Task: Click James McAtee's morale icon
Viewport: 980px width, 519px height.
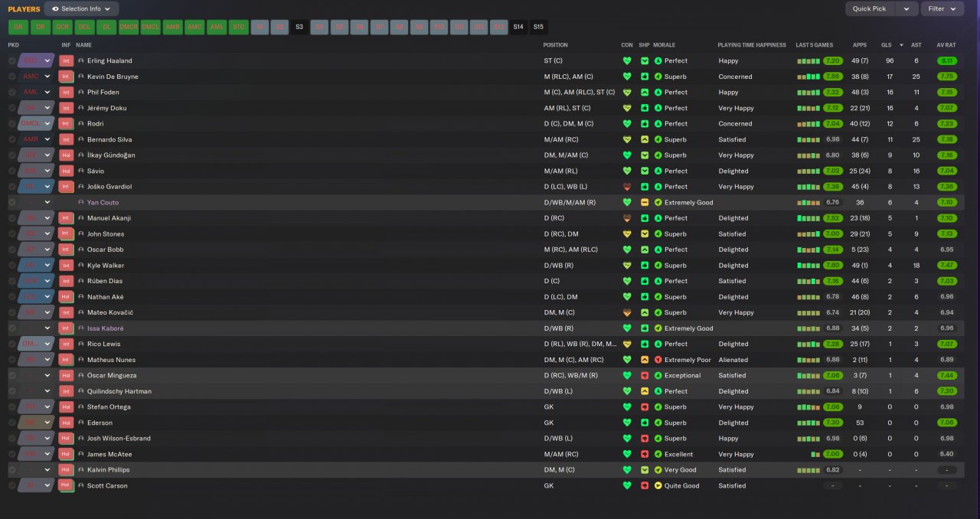Action: pos(658,454)
